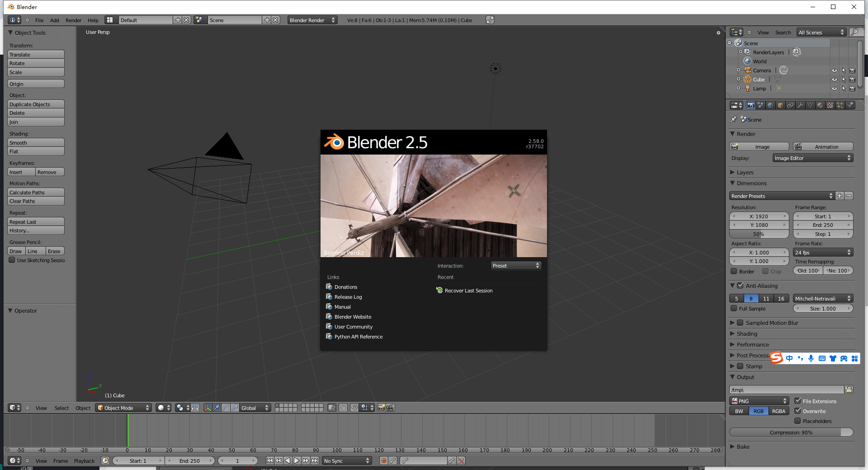Adjust the Compression 90% slider

(x=791, y=432)
